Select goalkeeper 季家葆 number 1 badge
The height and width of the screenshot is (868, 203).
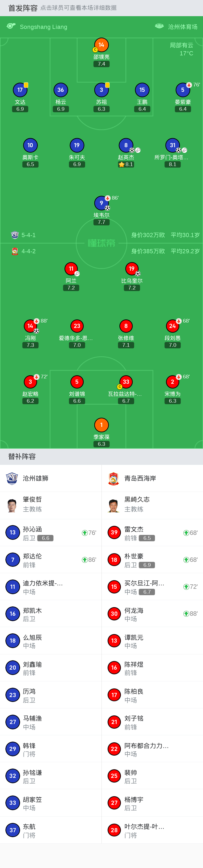(101, 425)
